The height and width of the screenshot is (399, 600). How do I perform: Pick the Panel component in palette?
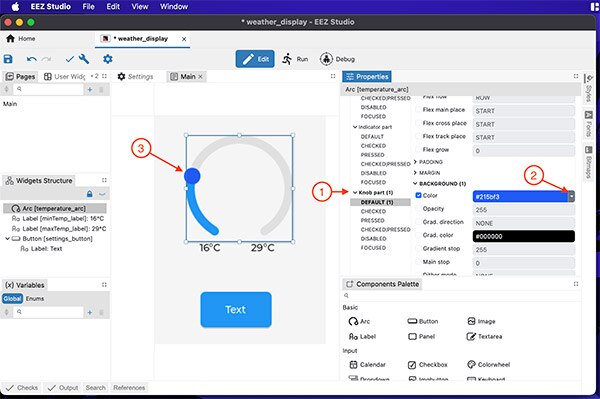click(421, 337)
